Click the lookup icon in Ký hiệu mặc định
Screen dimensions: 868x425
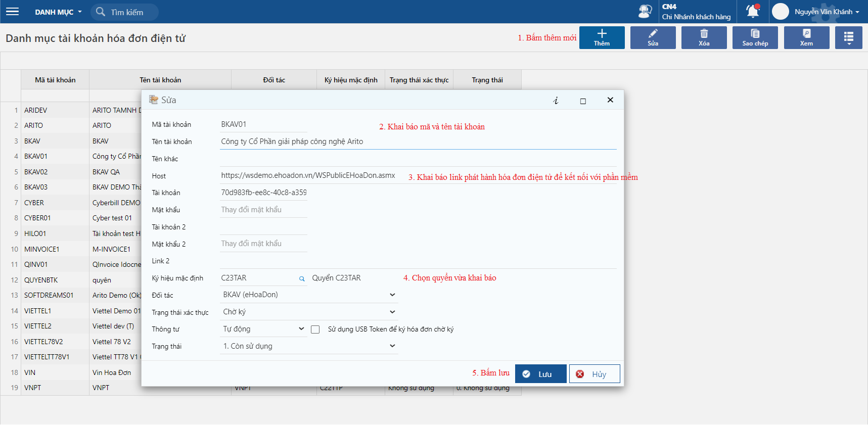302,278
